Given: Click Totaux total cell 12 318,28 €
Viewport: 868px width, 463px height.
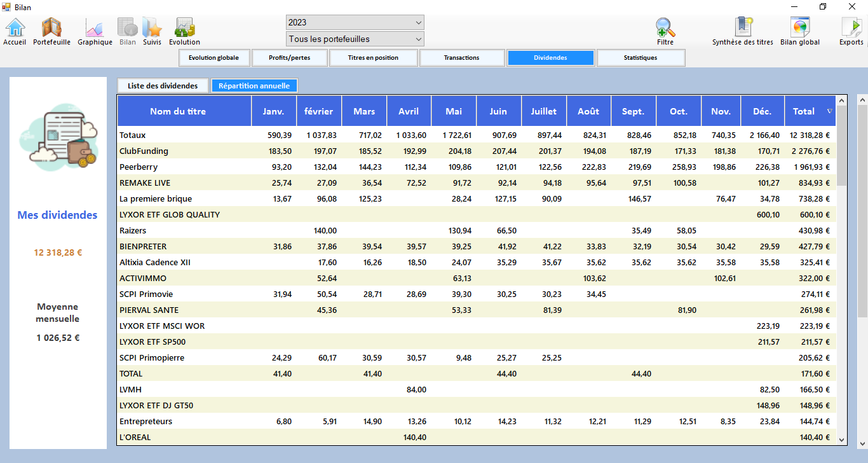Looking at the screenshot, I should 810,135.
